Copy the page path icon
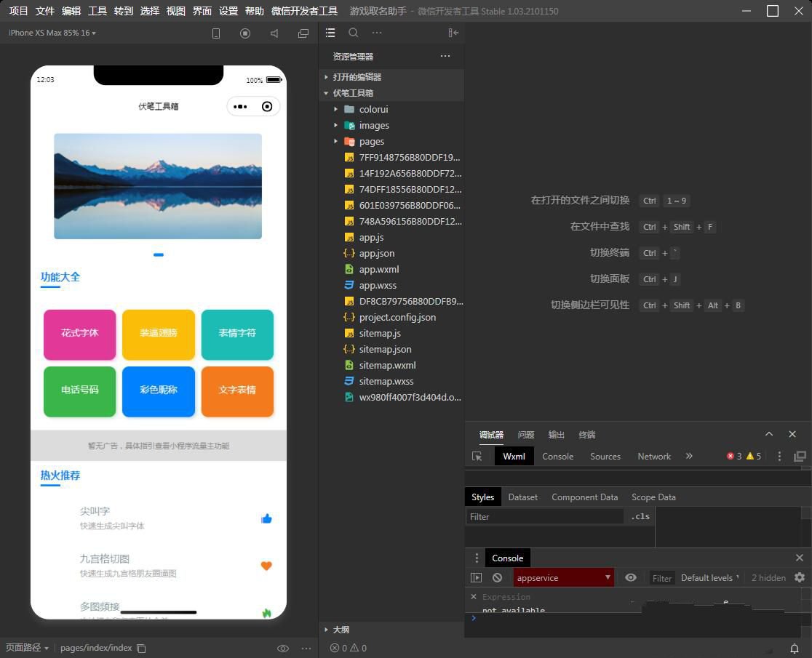 141,648
